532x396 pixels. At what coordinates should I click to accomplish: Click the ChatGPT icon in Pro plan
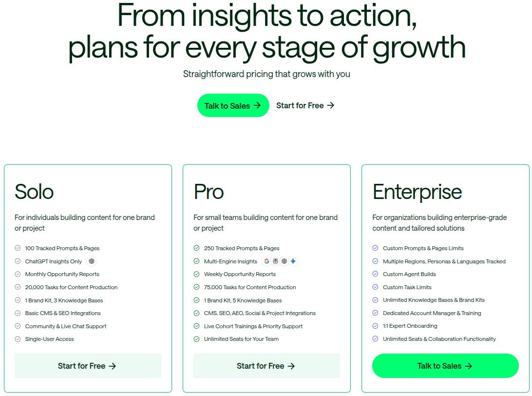pyautogui.click(x=285, y=261)
